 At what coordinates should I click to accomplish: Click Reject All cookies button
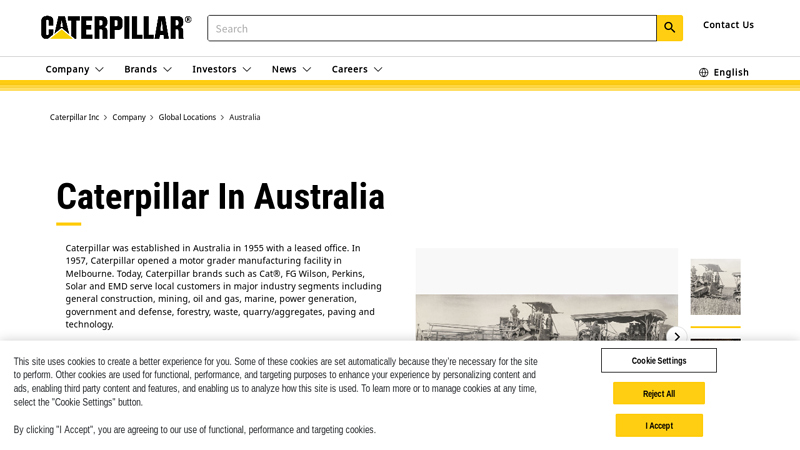point(659,393)
